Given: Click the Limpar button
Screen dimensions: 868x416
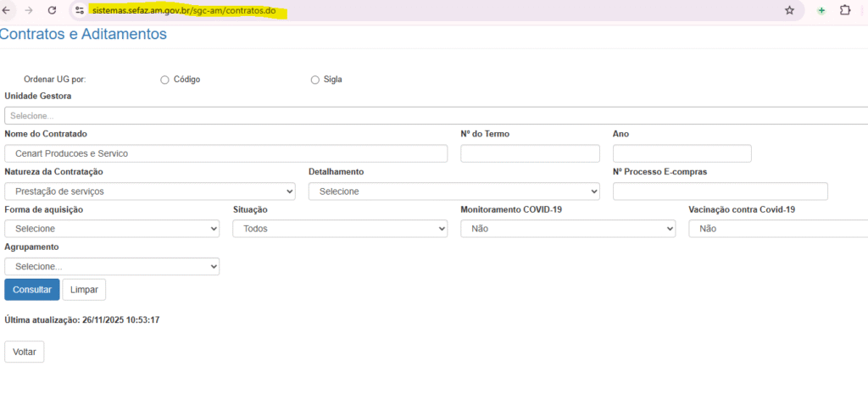Looking at the screenshot, I should (x=84, y=290).
